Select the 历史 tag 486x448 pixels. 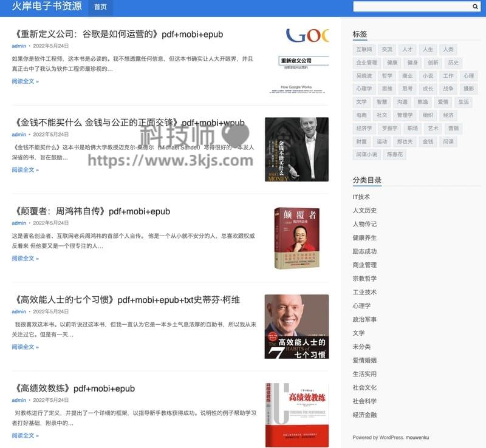[453, 63]
